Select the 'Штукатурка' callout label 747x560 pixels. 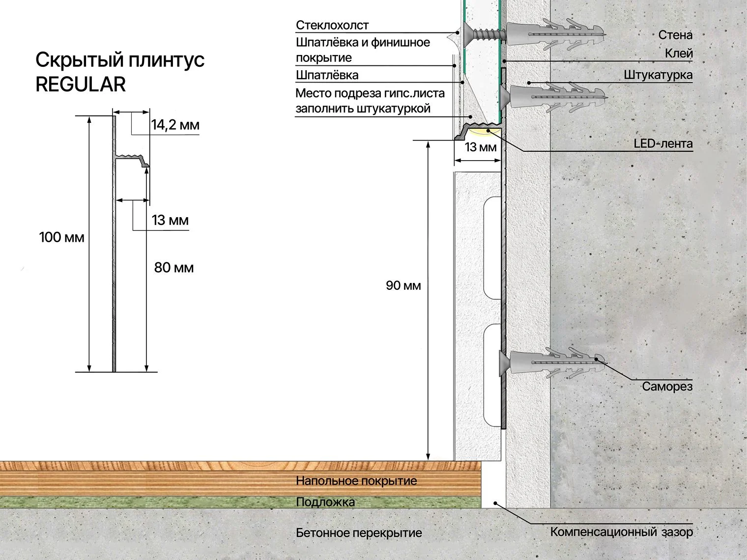(x=658, y=75)
